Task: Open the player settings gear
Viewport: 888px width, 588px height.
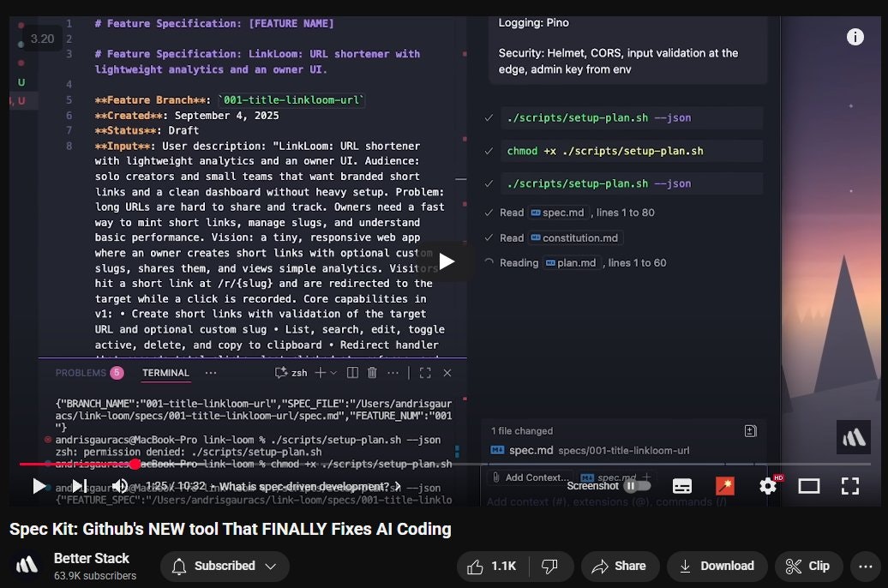Action: [768, 486]
